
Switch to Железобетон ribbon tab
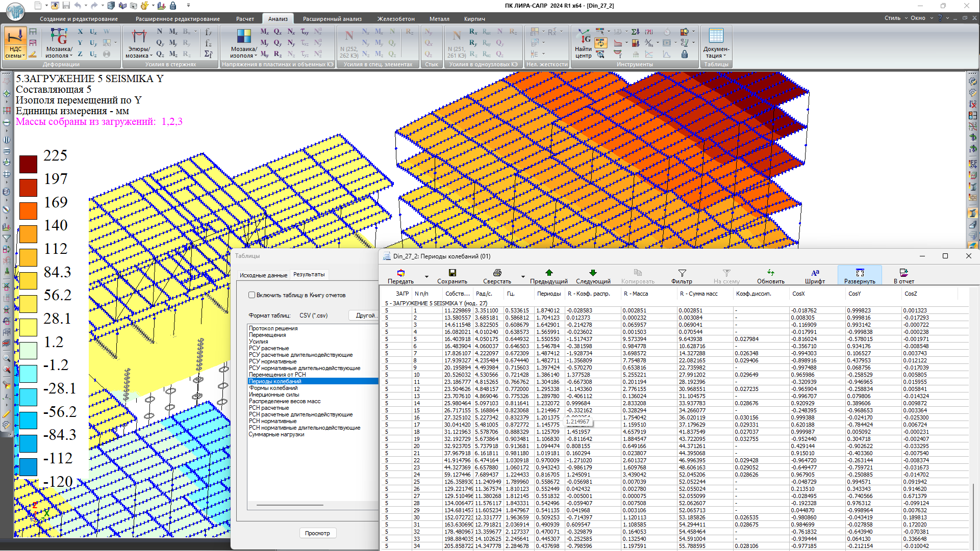pyautogui.click(x=396, y=19)
